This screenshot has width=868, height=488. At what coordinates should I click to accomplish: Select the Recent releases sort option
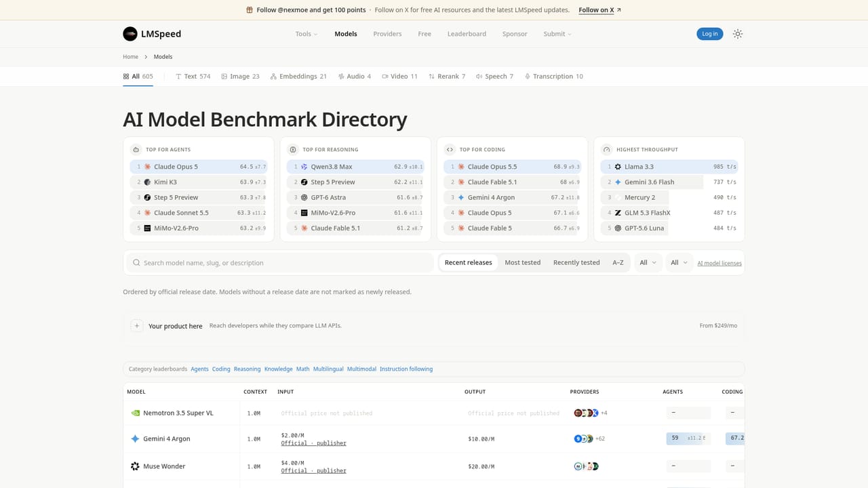[469, 262]
